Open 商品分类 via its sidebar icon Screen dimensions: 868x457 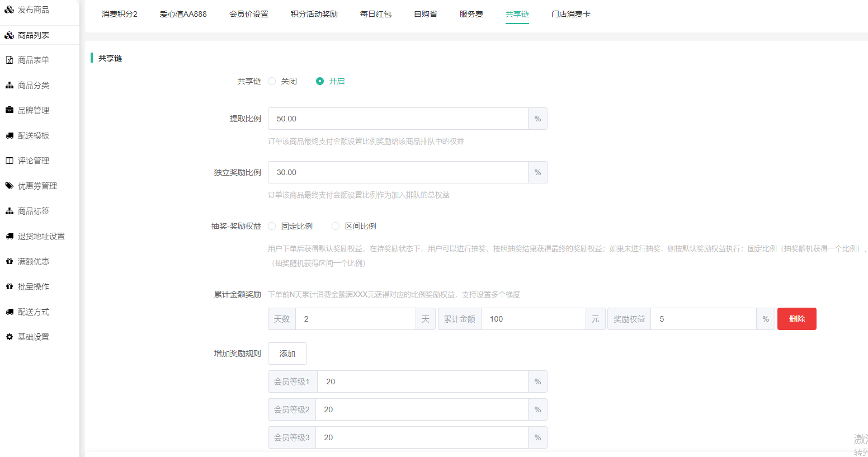[x=9, y=85]
